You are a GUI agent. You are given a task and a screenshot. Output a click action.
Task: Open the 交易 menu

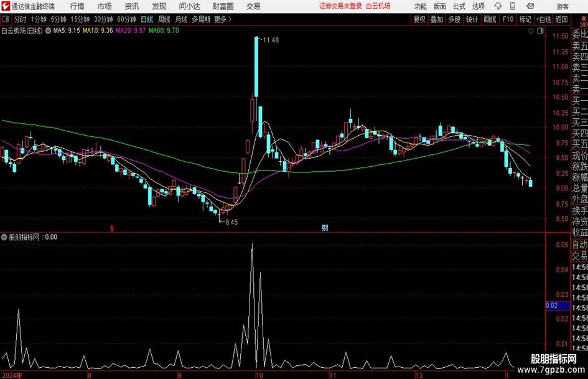pos(253,6)
